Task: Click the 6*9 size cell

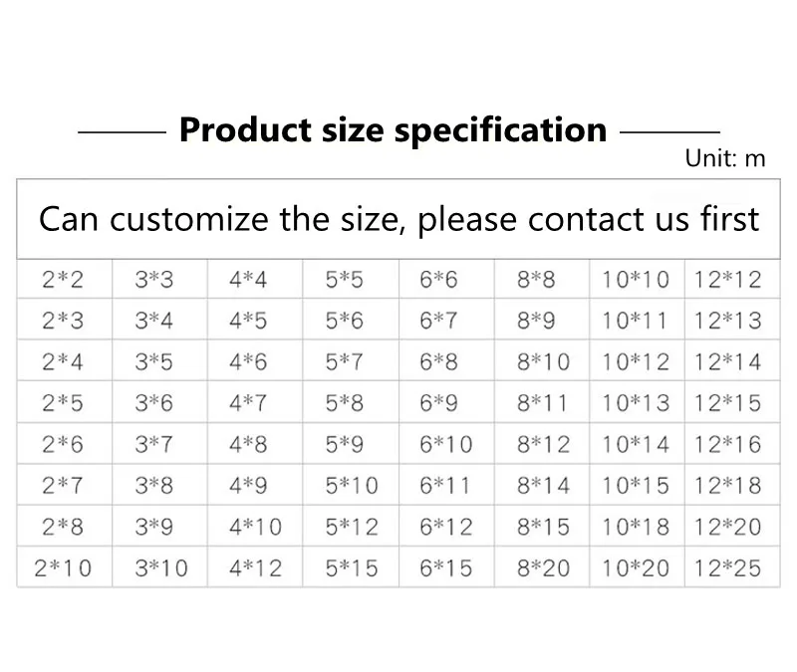Action: click(438, 403)
